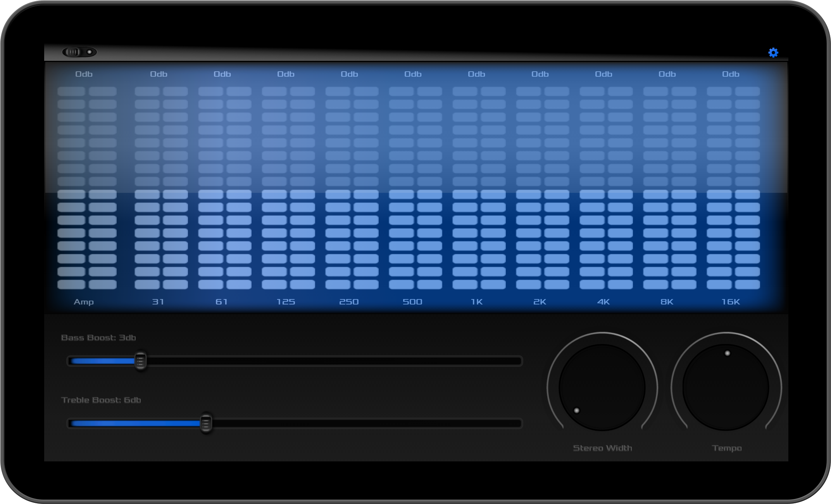Viewport: 831px width, 504px height.
Task: Click the 250 frequency label
Action: pyautogui.click(x=349, y=302)
